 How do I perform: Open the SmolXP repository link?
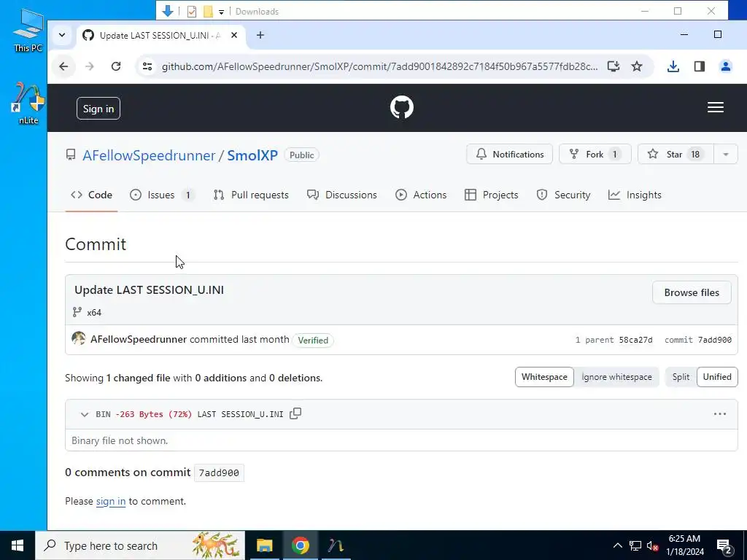(x=252, y=155)
